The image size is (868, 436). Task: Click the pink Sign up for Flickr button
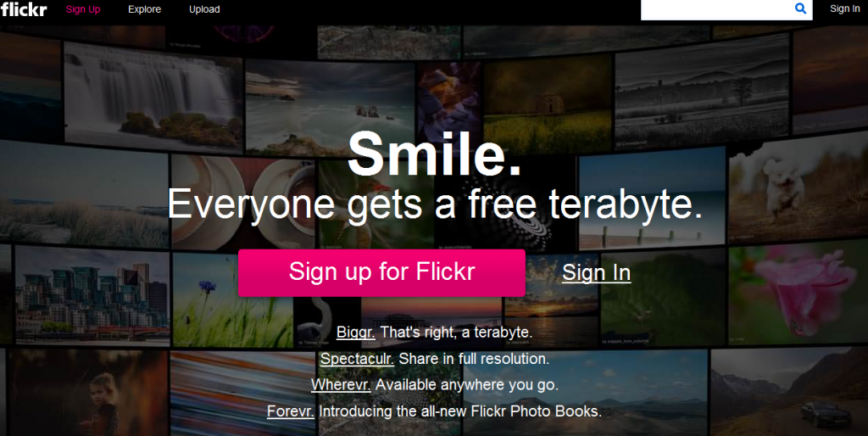381,272
